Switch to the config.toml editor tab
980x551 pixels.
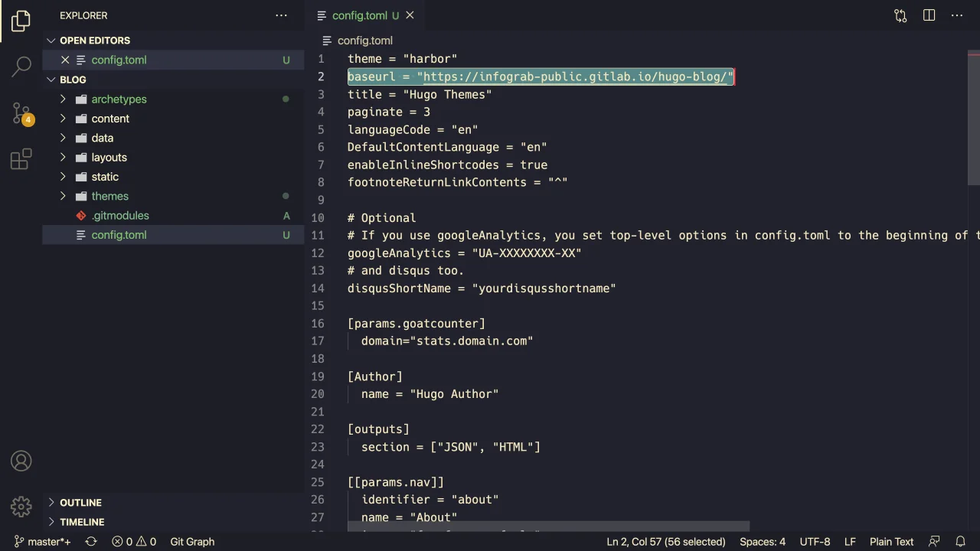(359, 15)
